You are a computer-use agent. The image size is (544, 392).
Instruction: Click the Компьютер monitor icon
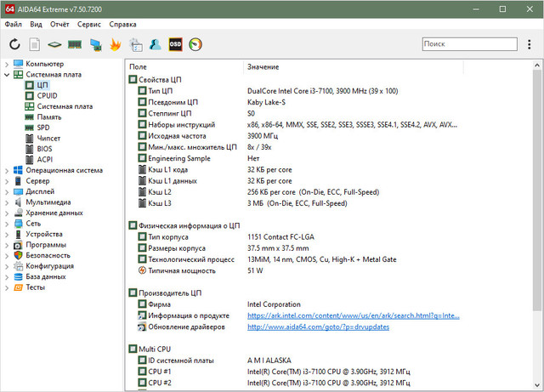pyautogui.click(x=18, y=64)
